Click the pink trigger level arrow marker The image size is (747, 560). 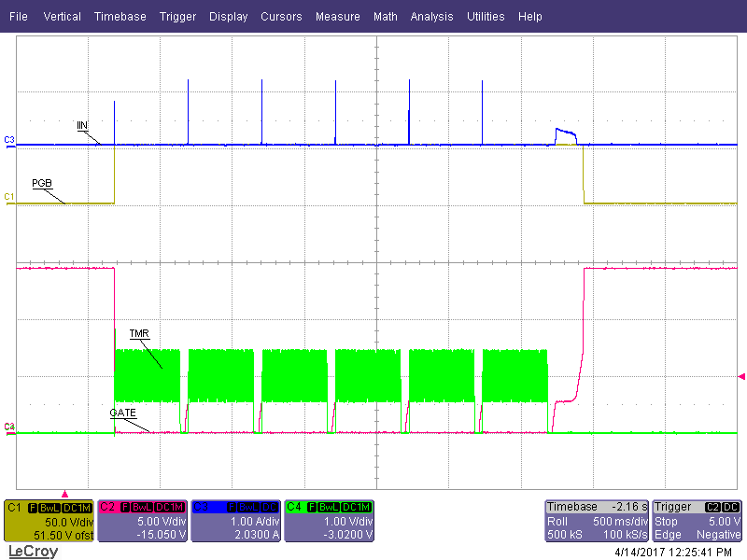click(x=741, y=376)
